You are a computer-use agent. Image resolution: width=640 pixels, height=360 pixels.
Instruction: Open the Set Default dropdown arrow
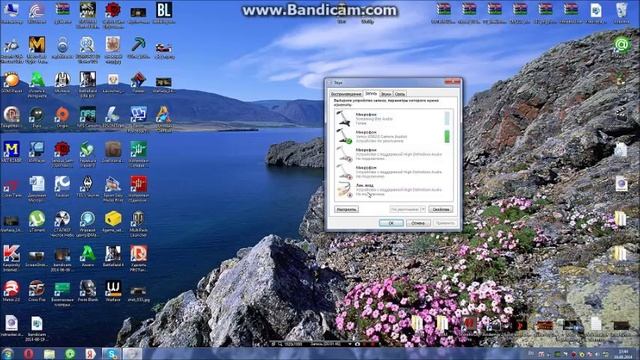(x=423, y=209)
